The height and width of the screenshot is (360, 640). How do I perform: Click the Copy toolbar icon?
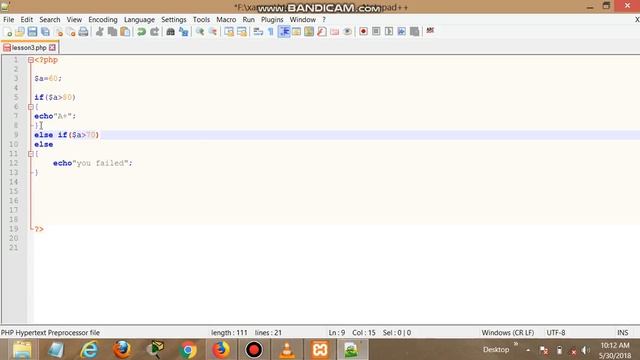coord(112,32)
